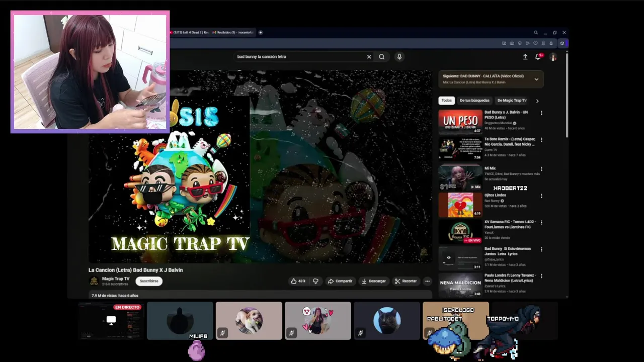
Task: Click the Compartir button
Action: coord(340,281)
